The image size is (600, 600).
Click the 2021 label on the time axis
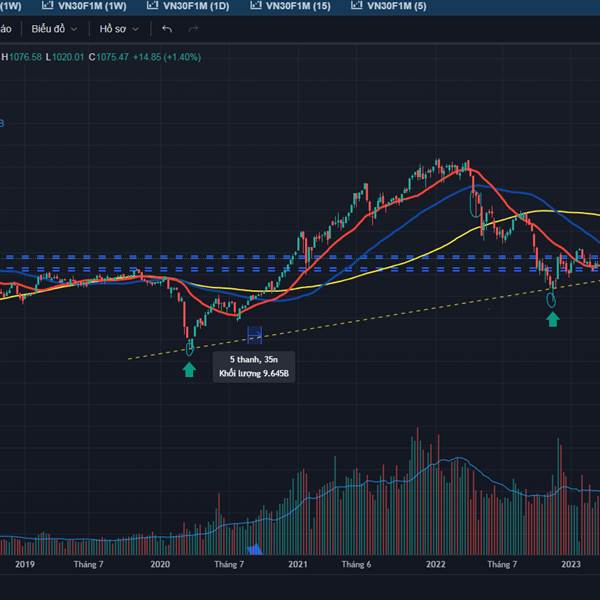coord(297,565)
